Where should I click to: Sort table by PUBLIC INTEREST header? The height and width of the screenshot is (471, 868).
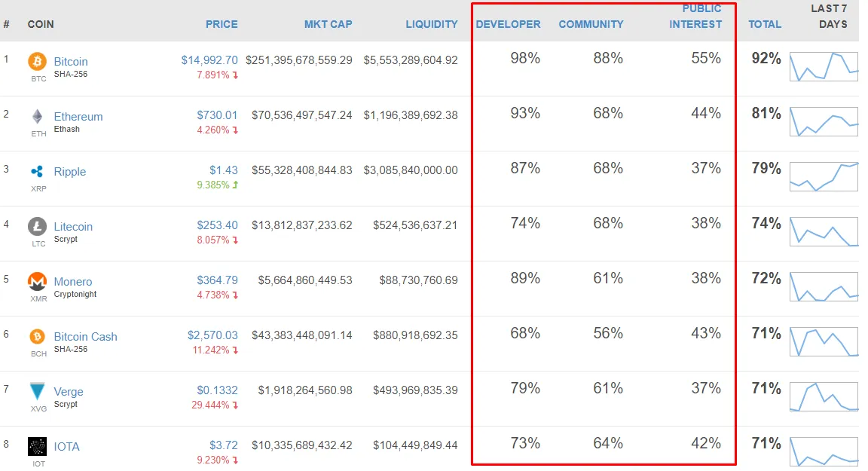pos(695,17)
